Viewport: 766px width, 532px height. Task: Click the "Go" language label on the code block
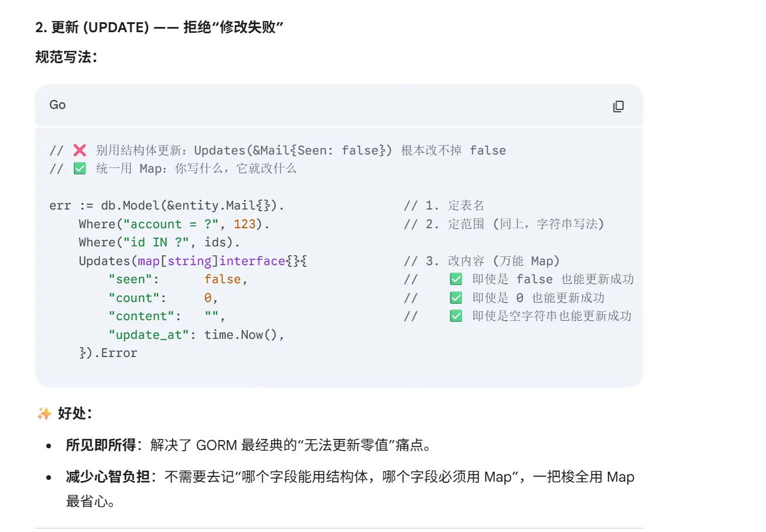point(57,105)
